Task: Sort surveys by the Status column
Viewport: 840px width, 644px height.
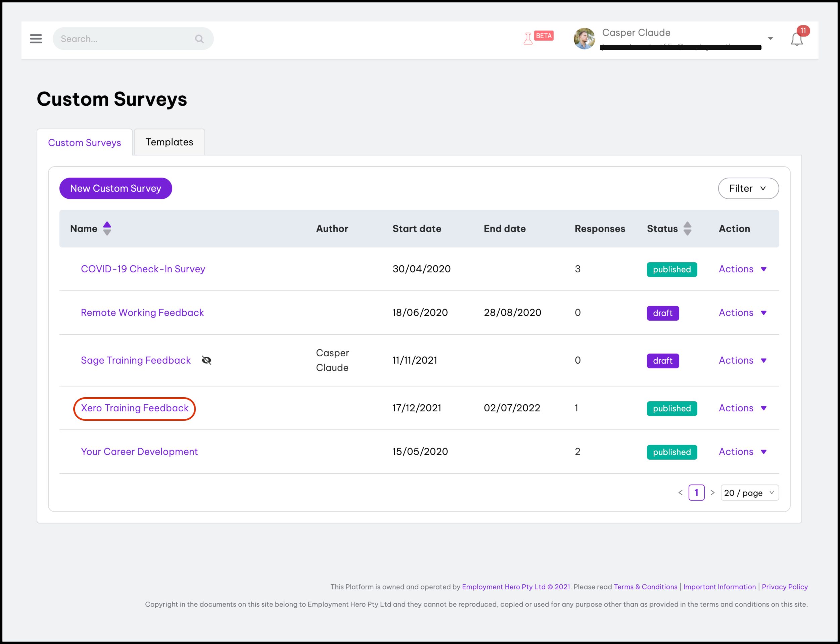Action: (687, 228)
